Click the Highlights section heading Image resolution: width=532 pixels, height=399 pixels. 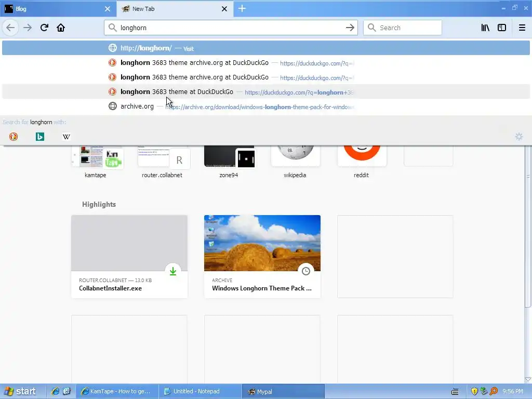(99, 204)
